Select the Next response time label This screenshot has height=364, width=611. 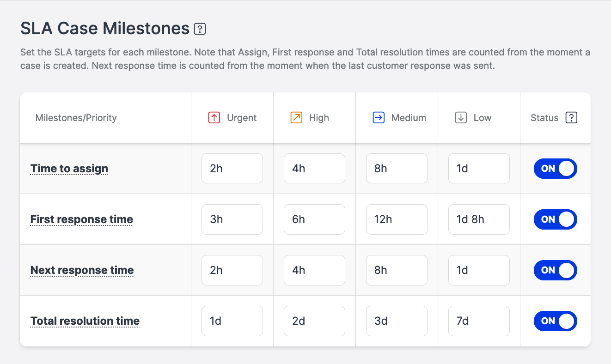click(82, 270)
